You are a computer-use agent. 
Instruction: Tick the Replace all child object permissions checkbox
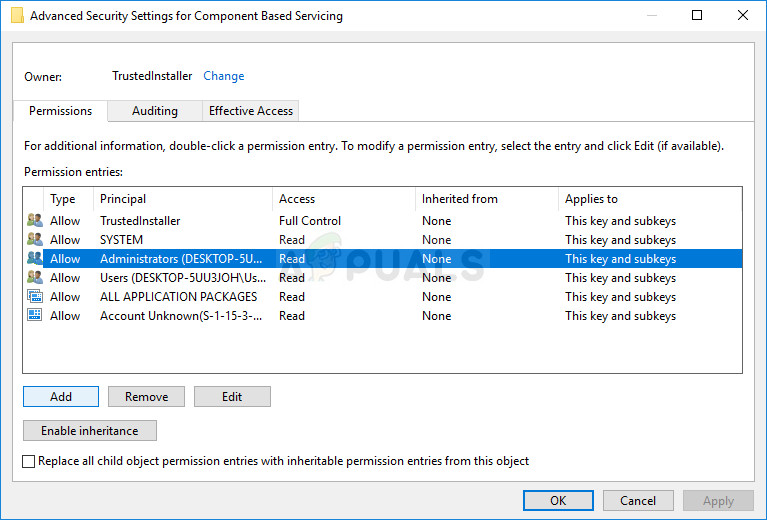29,461
